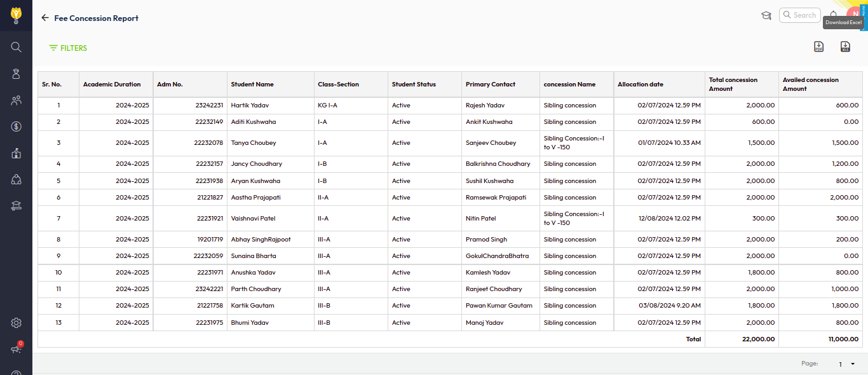Click the Allocation date column header

coord(640,84)
